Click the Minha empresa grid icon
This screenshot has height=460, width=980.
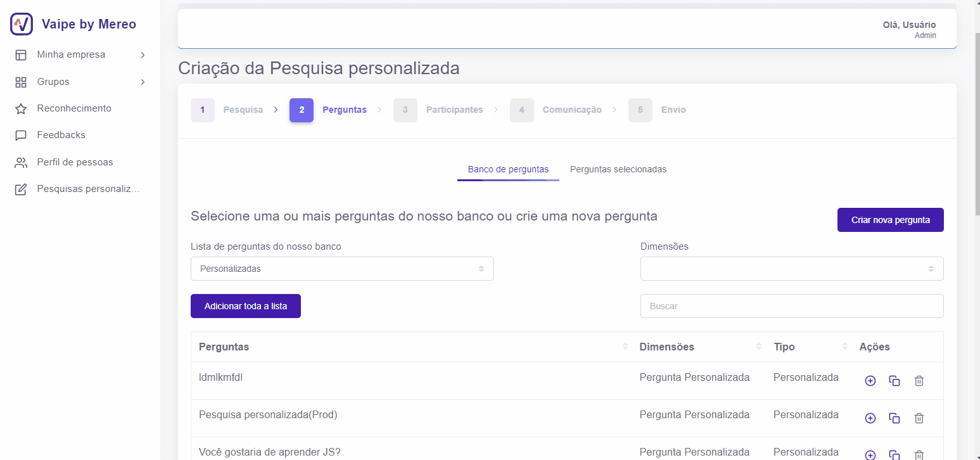point(21,54)
